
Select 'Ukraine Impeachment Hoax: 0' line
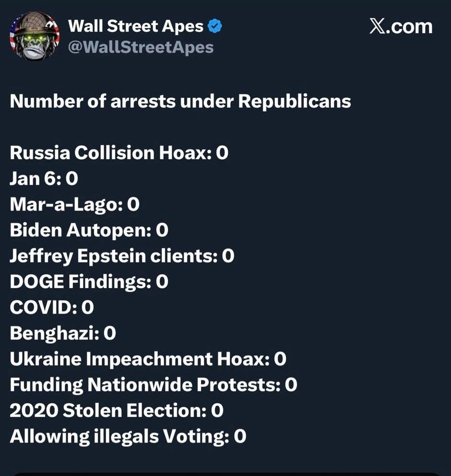(148, 359)
